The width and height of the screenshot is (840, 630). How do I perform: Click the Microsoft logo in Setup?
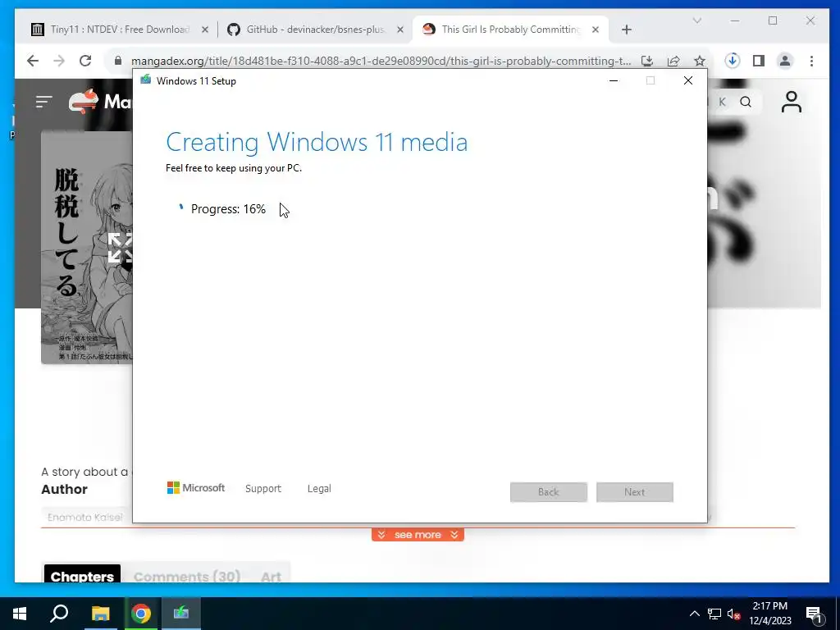(x=196, y=488)
